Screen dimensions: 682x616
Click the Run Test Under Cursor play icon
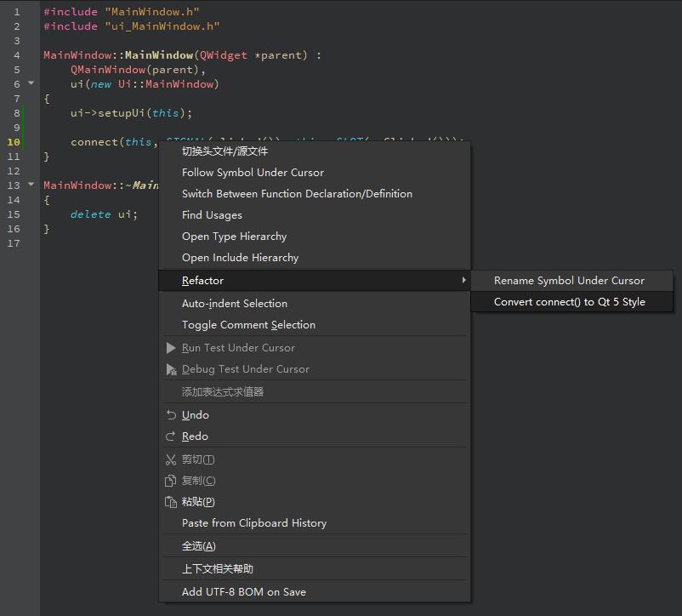click(x=171, y=348)
